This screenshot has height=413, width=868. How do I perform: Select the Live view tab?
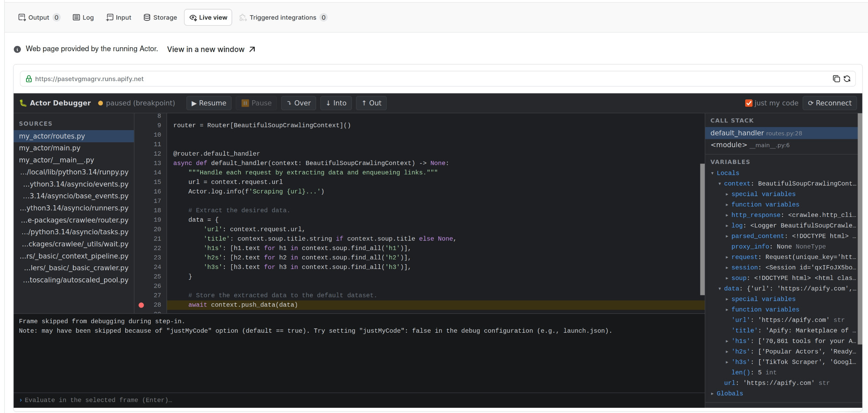208,17
